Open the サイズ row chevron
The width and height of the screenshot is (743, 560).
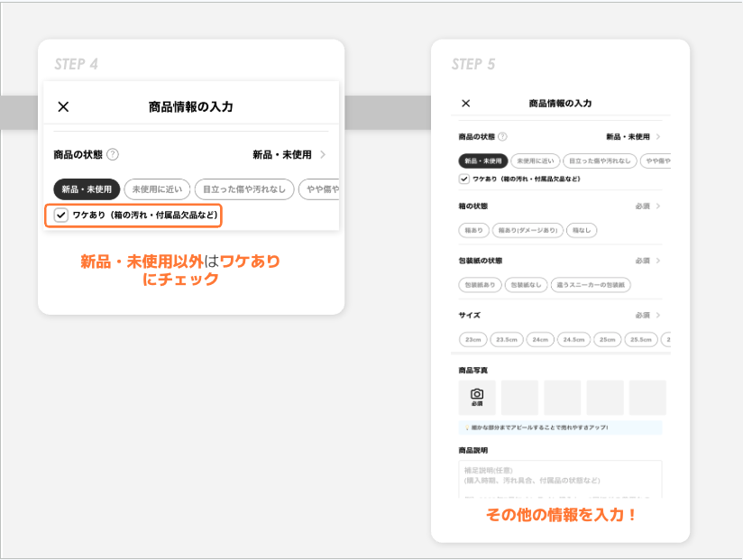coord(658,316)
